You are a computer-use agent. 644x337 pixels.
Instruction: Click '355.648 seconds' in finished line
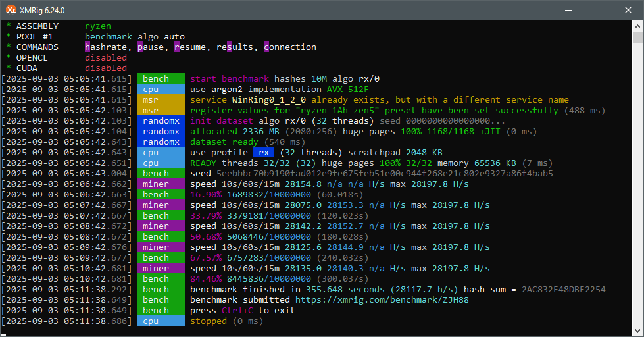[x=345, y=290]
